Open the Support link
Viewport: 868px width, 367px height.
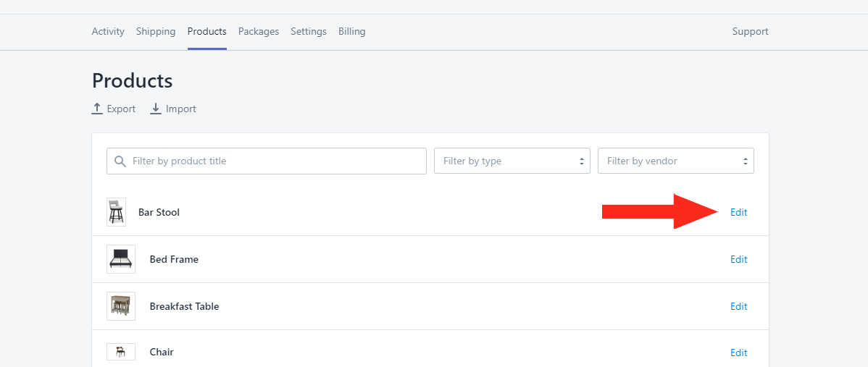pos(750,32)
